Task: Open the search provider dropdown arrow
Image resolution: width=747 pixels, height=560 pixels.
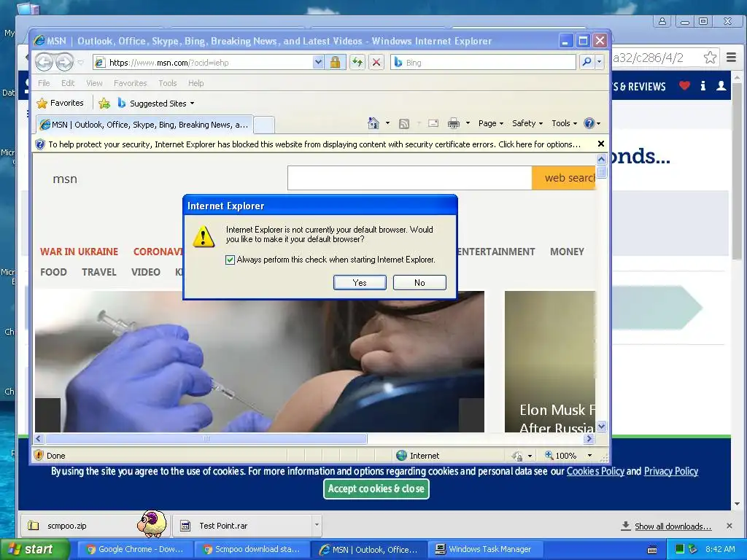Action: [600, 63]
